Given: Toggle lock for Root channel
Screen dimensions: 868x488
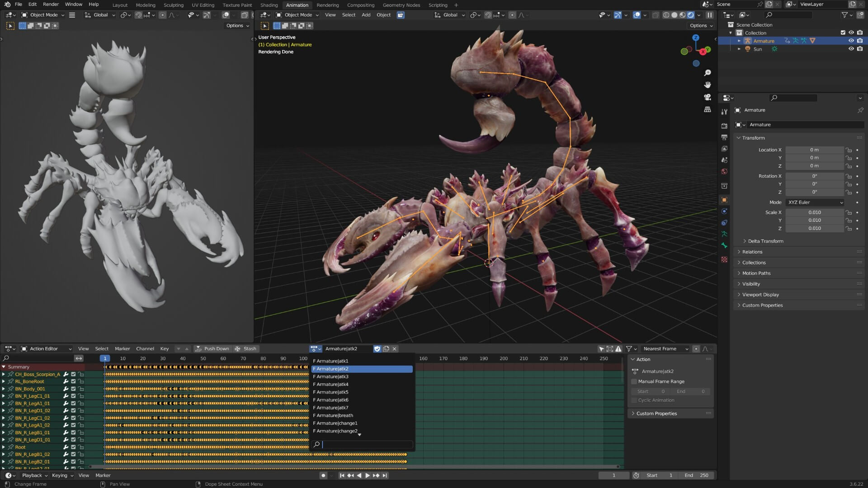Looking at the screenshot, I should 81,447.
